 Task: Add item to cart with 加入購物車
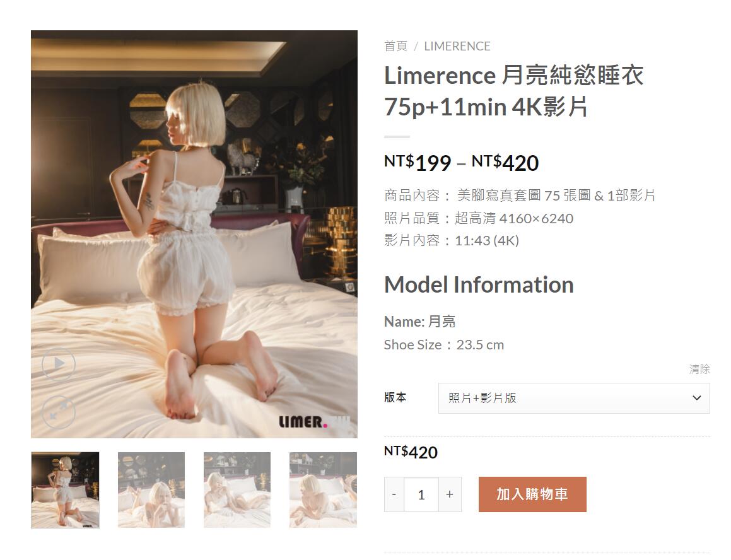(532, 494)
